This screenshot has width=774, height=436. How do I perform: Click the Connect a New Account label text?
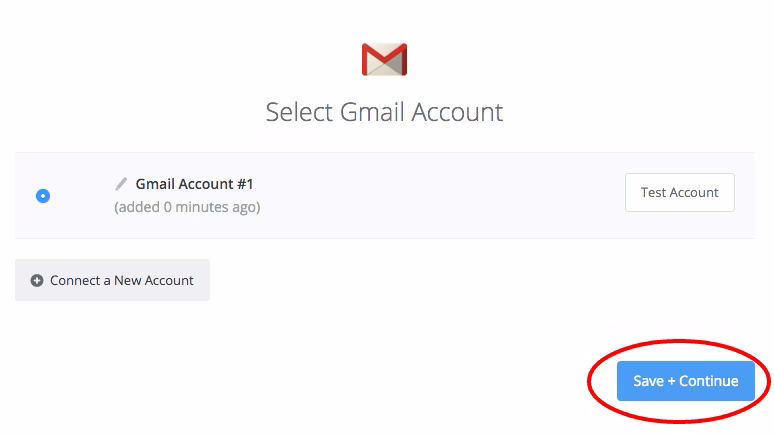click(x=122, y=281)
